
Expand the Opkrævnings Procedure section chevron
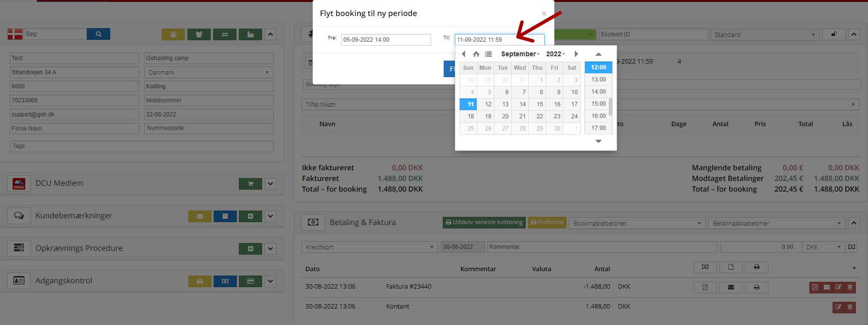tap(271, 249)
